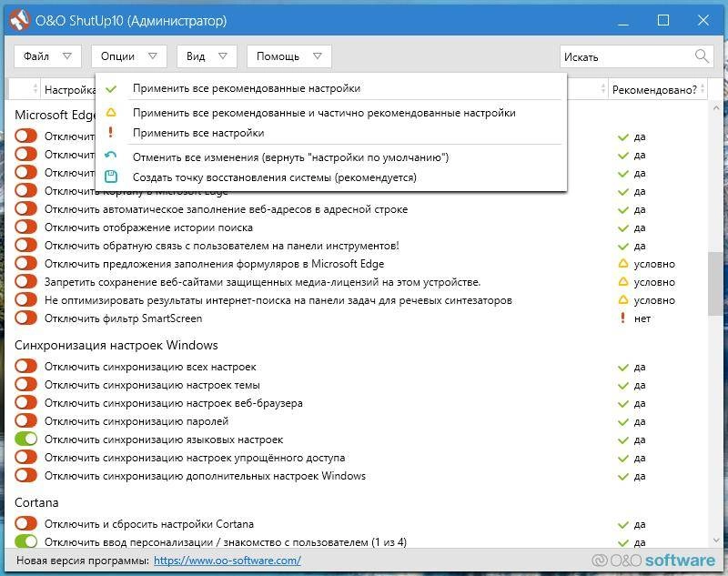The image size is (728, 576).
Task: Toggle 'Отключить синхронизацию настроек темы' switch
Action: tap(25, 384)
